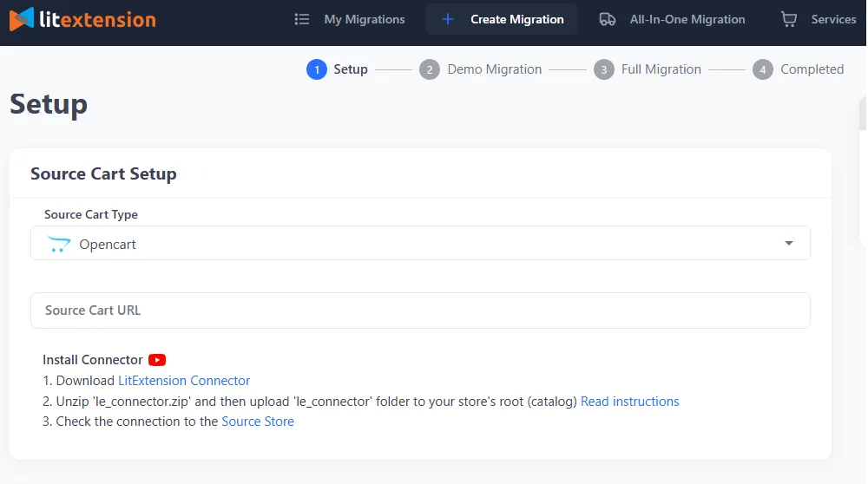868x484 pixels.
Task: Open the Create Migration tab
Action: pos(502,19)
